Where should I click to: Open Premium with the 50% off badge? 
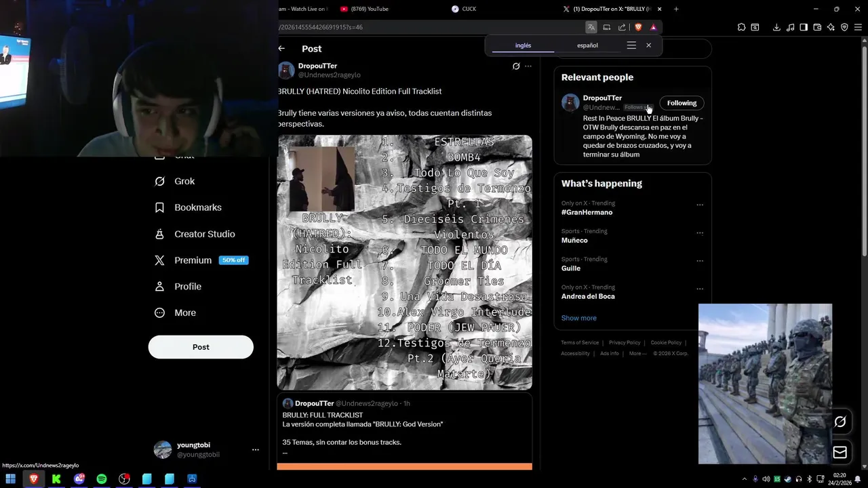(201, 260)
